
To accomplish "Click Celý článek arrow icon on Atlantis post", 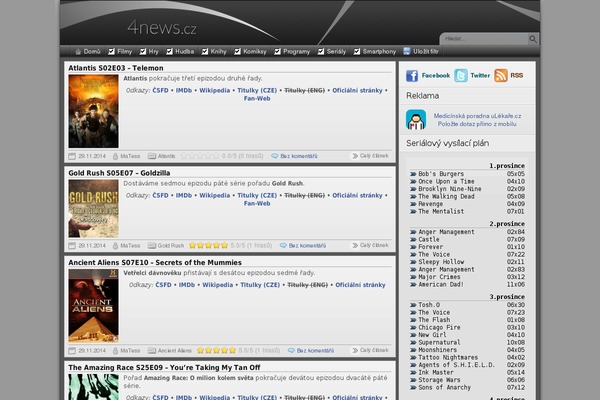I will tap(355, 156).
